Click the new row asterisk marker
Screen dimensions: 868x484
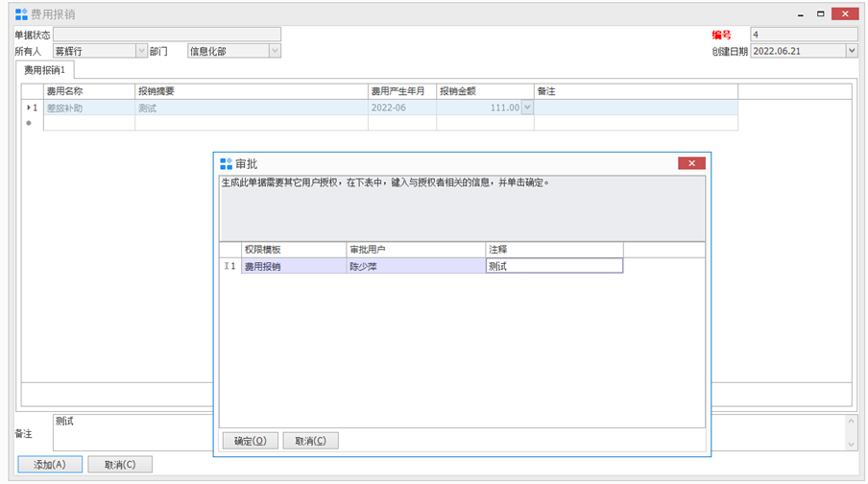tap(29, 123)
